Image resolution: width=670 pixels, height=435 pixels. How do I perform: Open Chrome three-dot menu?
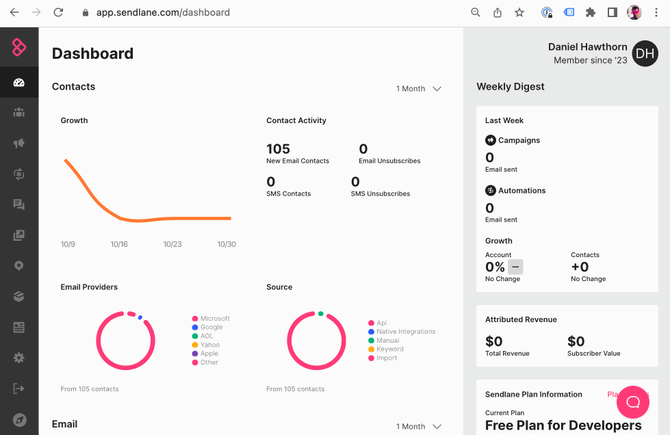tap(656, 12)
